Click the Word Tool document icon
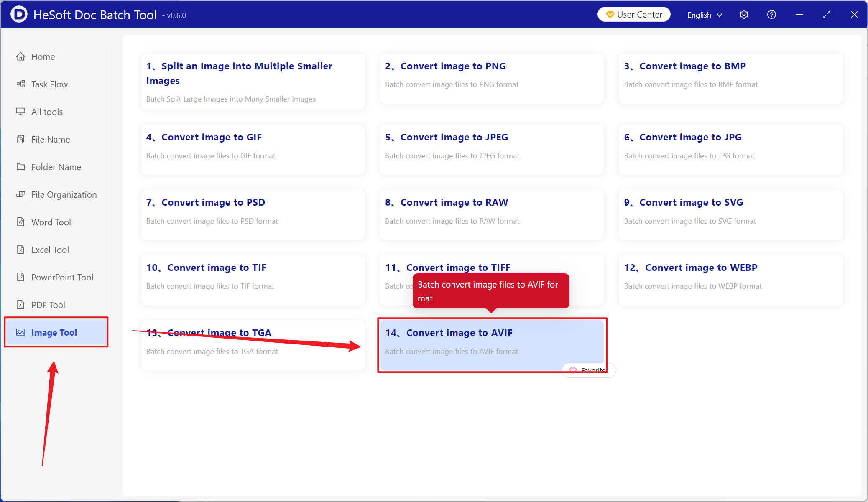The height and width of the screenshot is (502, 868). click(20, 222)
